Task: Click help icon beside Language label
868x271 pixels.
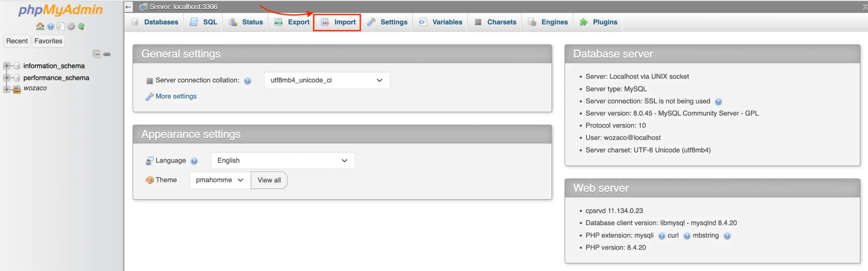Action: pyautogui.click(x=194, y=161)
